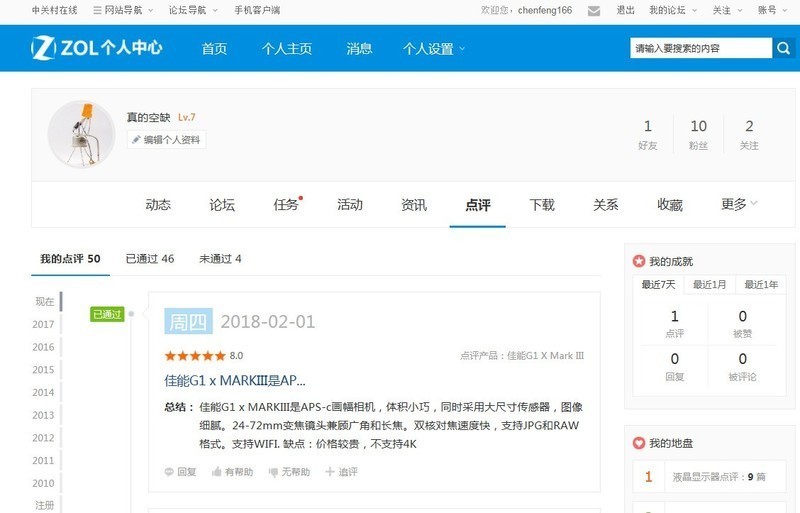
Task: Jump to 现在 on timeline
Action: pos(44,301)
